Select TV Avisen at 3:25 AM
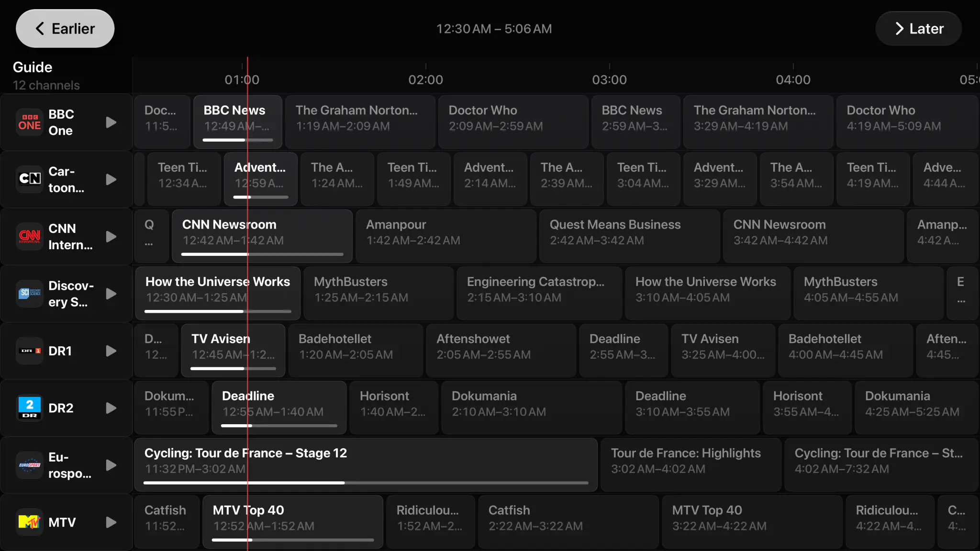This screenshot has width=980, height=551. pos(723,351)
